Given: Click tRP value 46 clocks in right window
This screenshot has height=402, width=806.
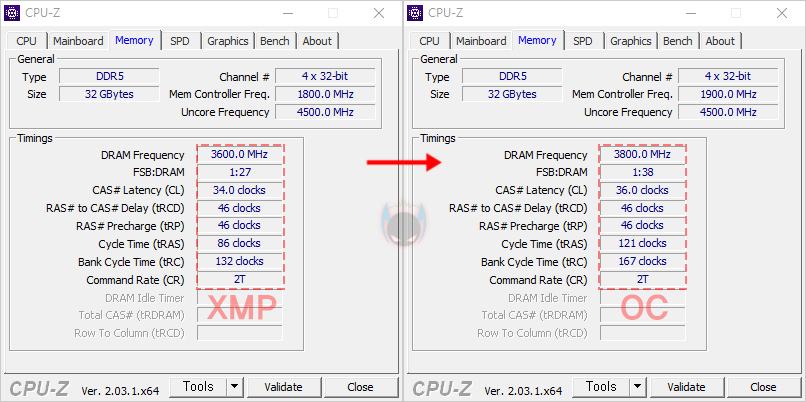Looking at the screenshot, I should 643,226.
